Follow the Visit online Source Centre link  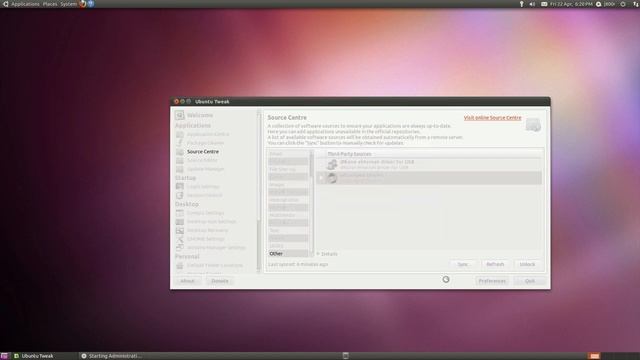click(492, 118)
